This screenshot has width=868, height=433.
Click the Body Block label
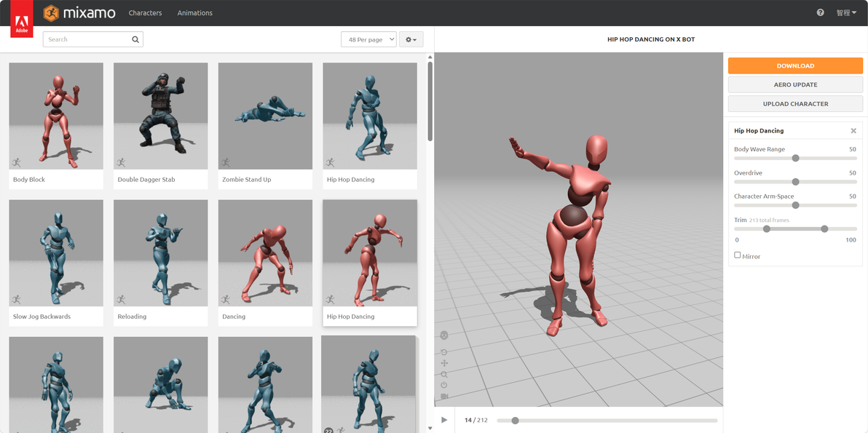pos(29,180)
